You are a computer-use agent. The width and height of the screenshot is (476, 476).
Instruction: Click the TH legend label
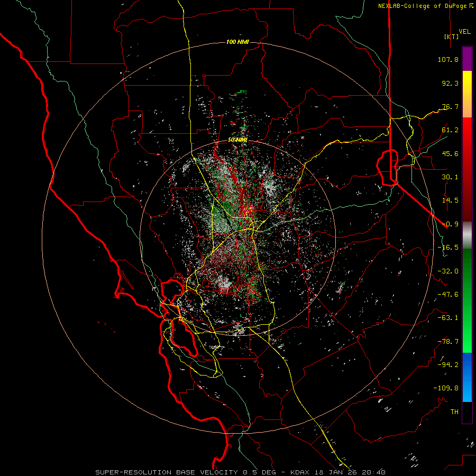click(454, 412)
